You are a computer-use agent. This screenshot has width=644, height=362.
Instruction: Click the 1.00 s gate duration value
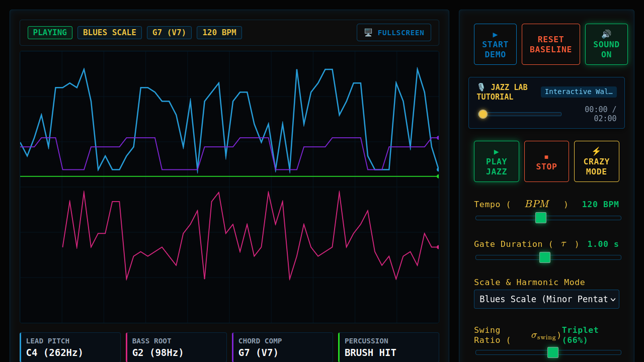coord(603,244)
